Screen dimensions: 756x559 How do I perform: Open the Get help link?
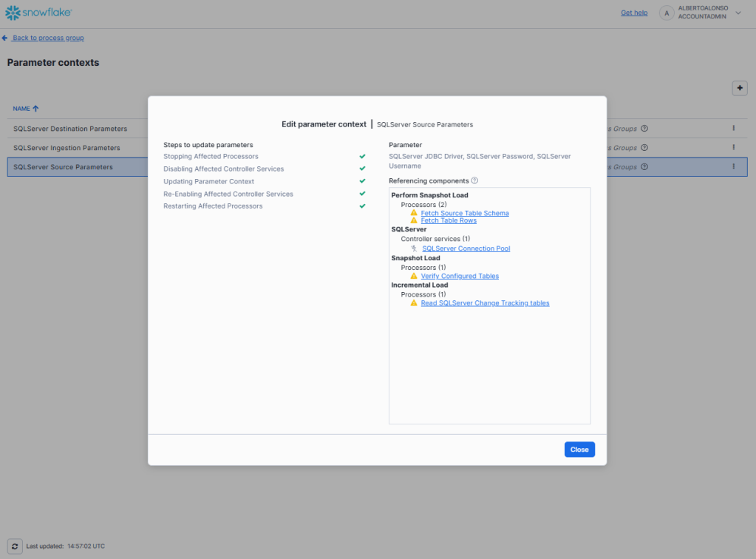click(x=634, y=13)
